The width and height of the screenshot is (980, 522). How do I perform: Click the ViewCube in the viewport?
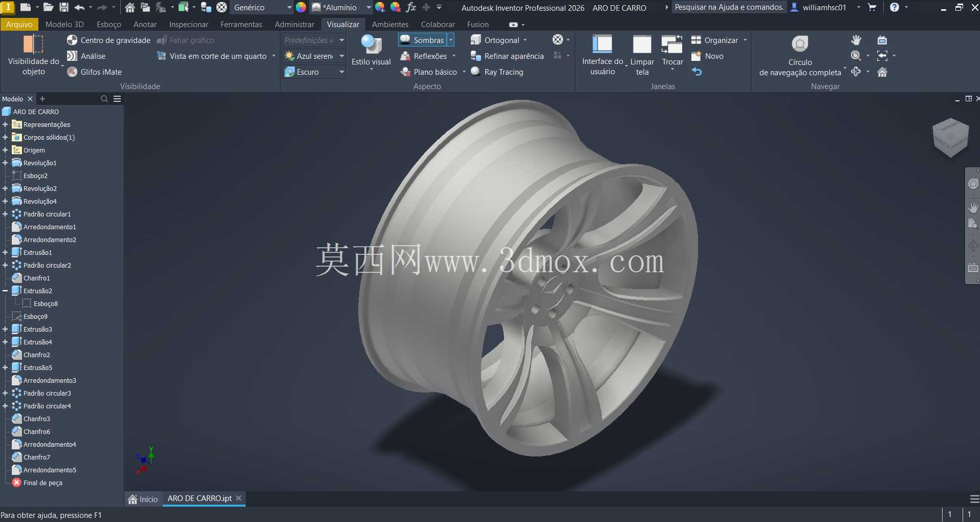[951, 137]
